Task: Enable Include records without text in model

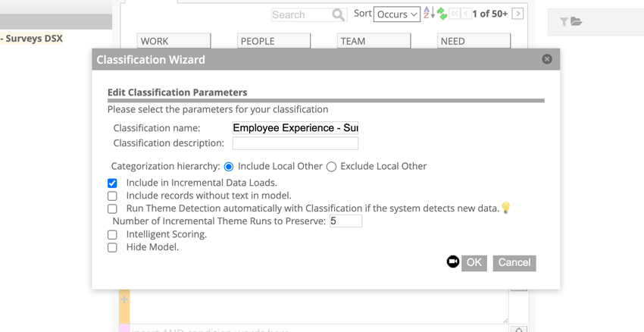Action: coord(112,196)
